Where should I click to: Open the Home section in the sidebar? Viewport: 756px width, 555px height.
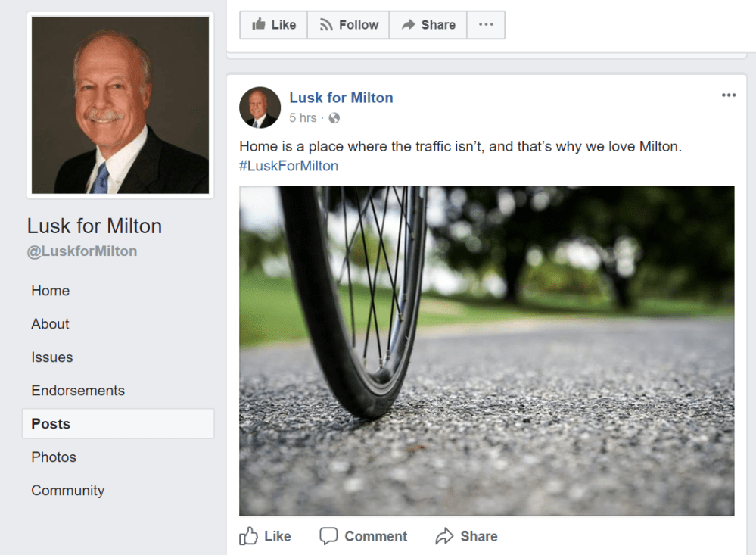(50, 291)
